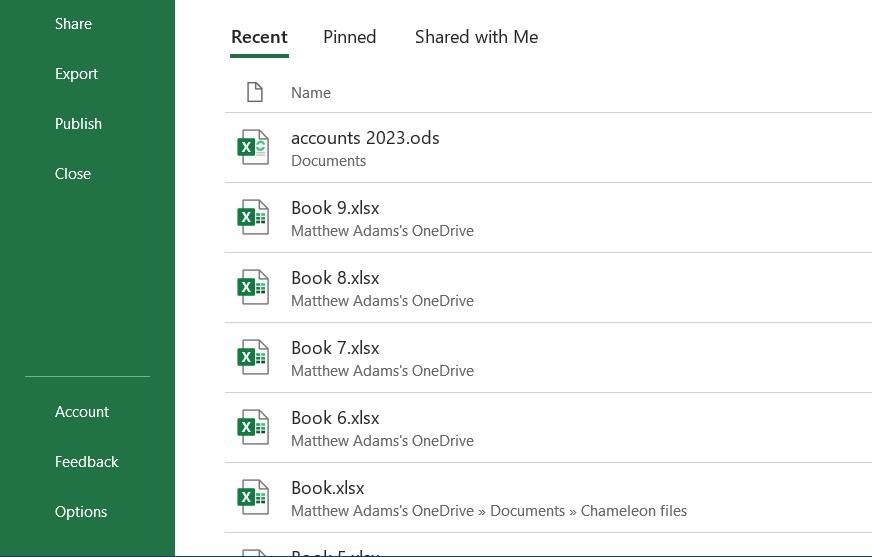Screen dimensions: 872x557
Task: Click the Book 6.xlsx Excel icon
Action: pyautogui.click(x=253, y=428)
